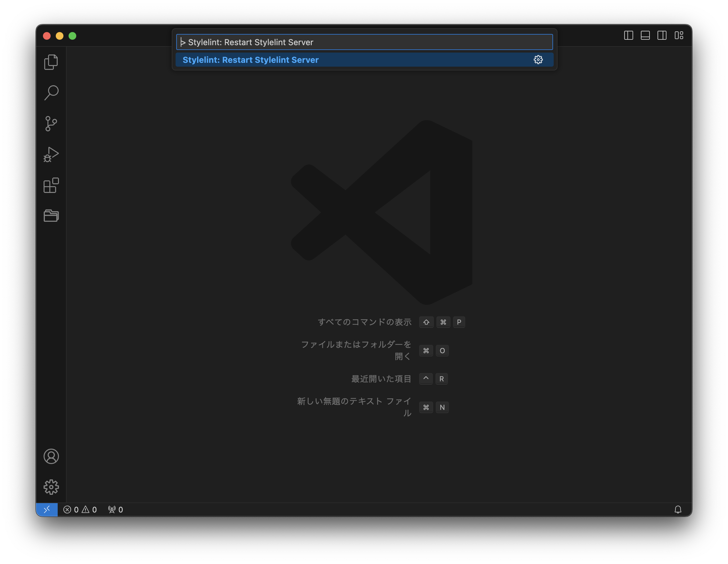The width and height of the screenshot is (728, 564).
Task: Click the error count in the status bar
Action: 71,509
